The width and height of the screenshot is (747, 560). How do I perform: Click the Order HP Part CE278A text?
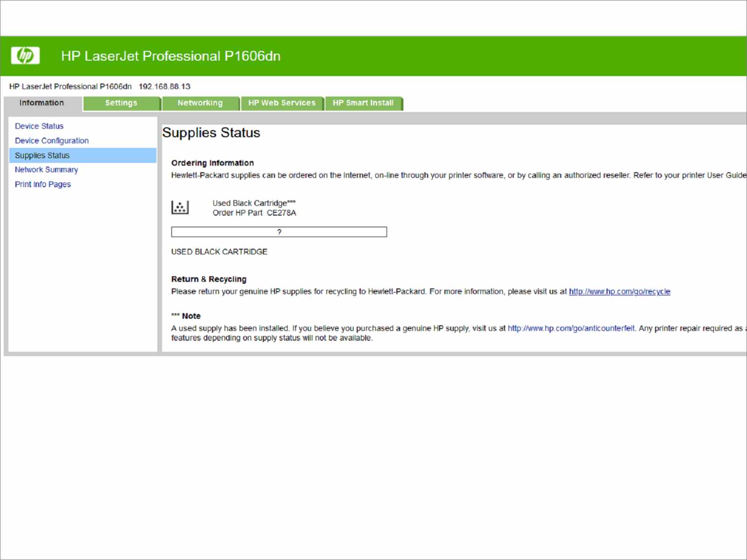[x=254, y=213]
